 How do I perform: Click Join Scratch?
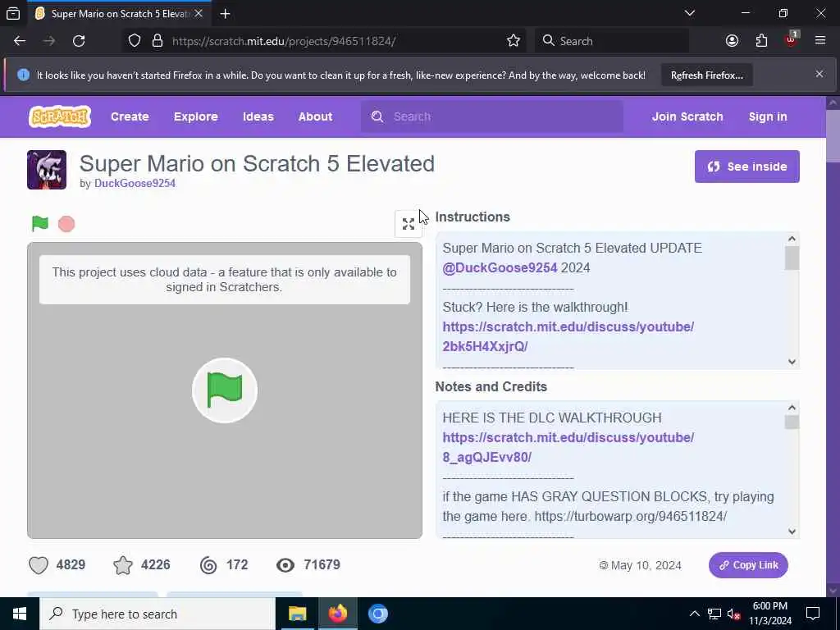point(687,116)
